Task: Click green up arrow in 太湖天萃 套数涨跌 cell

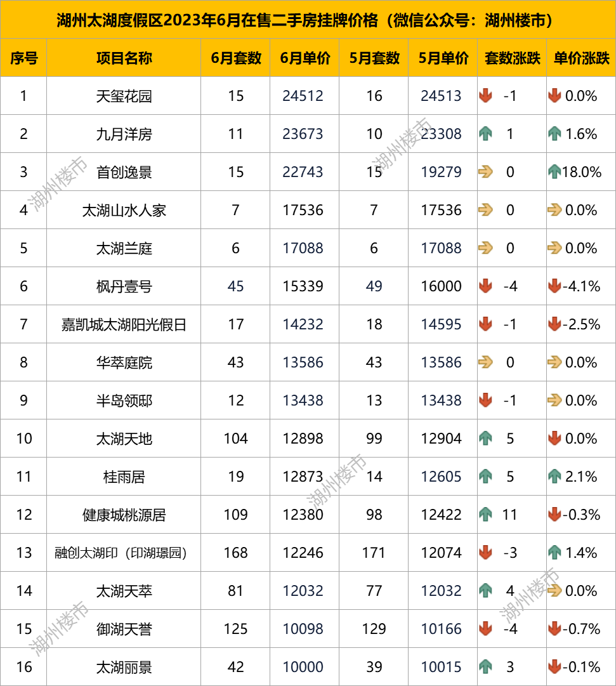Action: (485, 590)
